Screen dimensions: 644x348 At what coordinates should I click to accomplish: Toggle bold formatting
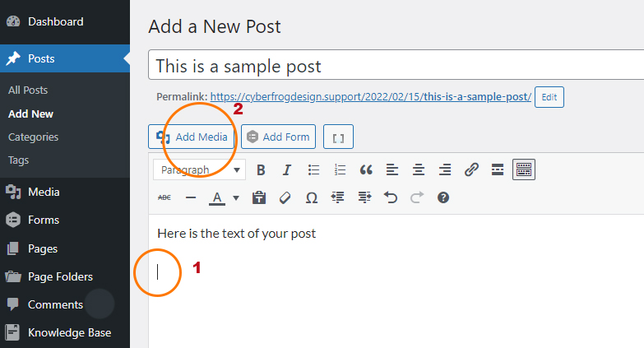coord(261,170)
